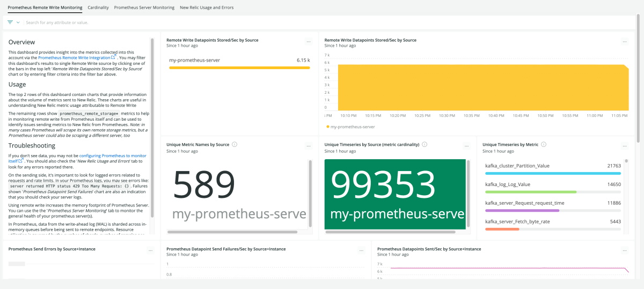This screenshot has width=644, height=289.
Task: Open options menu on Unique Metric Names
Action: [x=309, y=146]
